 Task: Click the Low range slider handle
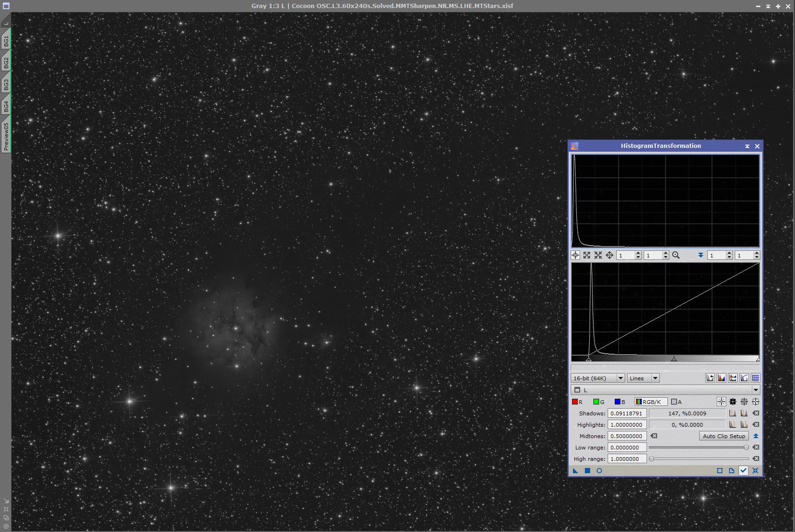click(x=746, y=448)
